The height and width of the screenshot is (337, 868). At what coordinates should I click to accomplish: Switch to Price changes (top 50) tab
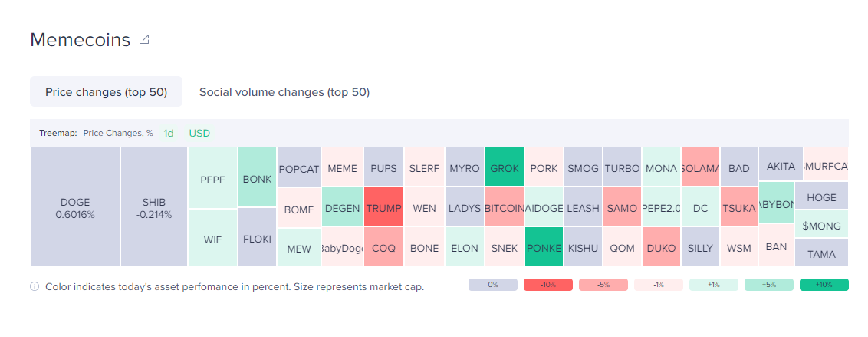pos(107,92)
